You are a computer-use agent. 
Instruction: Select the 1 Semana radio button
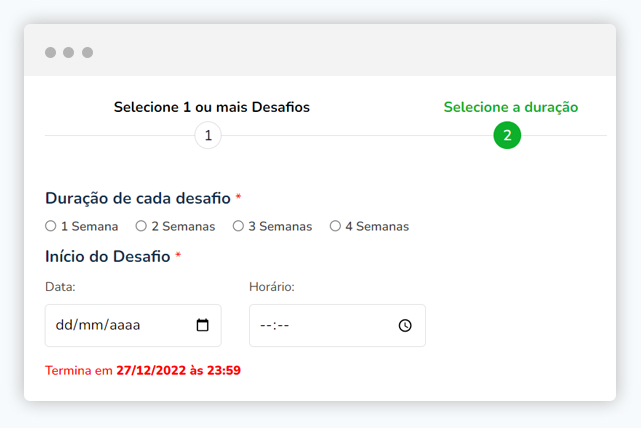[51, 226]
